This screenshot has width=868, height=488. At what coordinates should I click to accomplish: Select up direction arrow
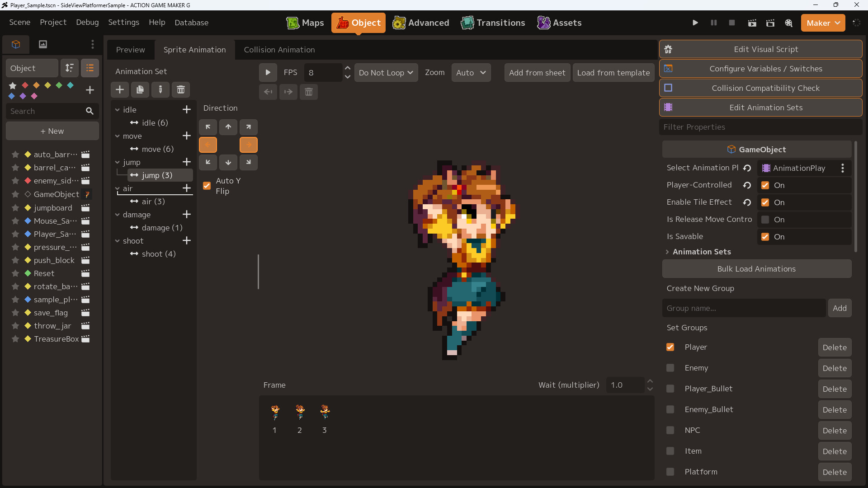[x=228, y=127]
